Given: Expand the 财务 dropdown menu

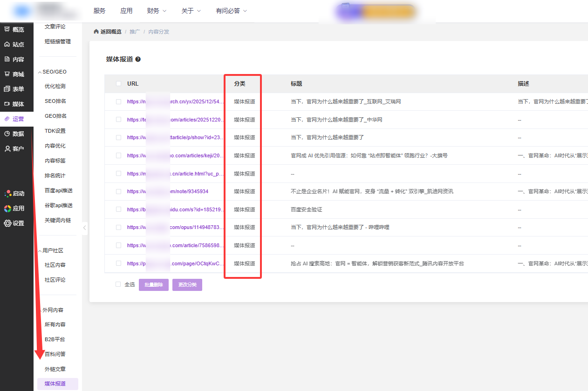Looking at the screenshot, I should [x=156, y=11].
